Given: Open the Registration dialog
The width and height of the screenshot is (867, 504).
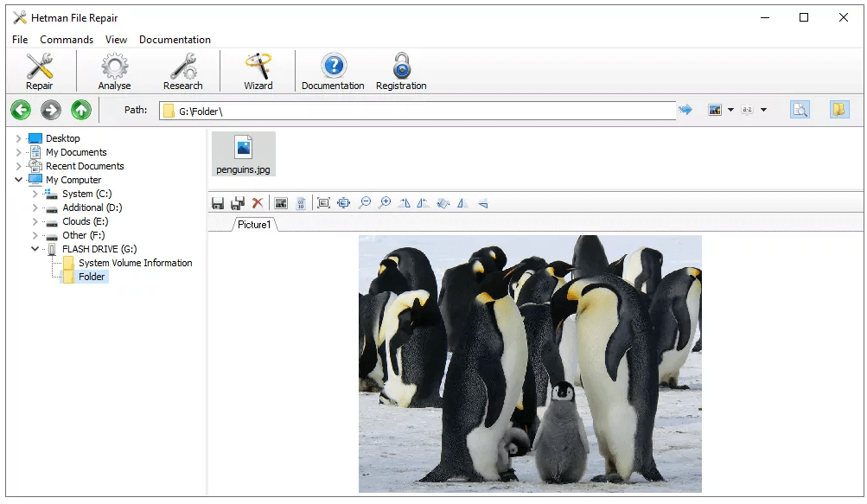Looking at the screenshot, I should [400, 69].
